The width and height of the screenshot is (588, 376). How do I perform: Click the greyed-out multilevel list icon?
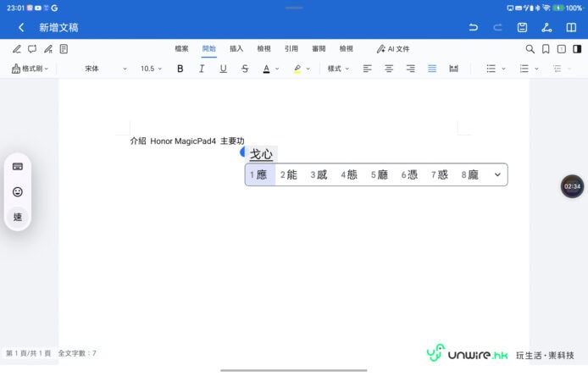[x=557, y=69]
